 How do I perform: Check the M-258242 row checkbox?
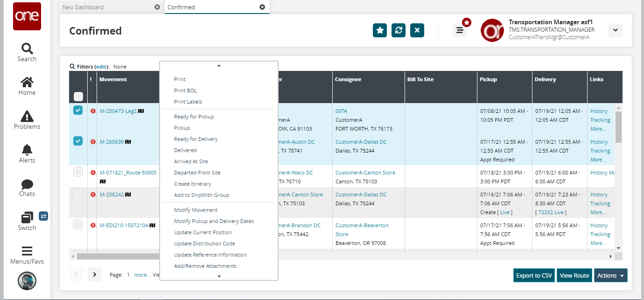point(78,194)
